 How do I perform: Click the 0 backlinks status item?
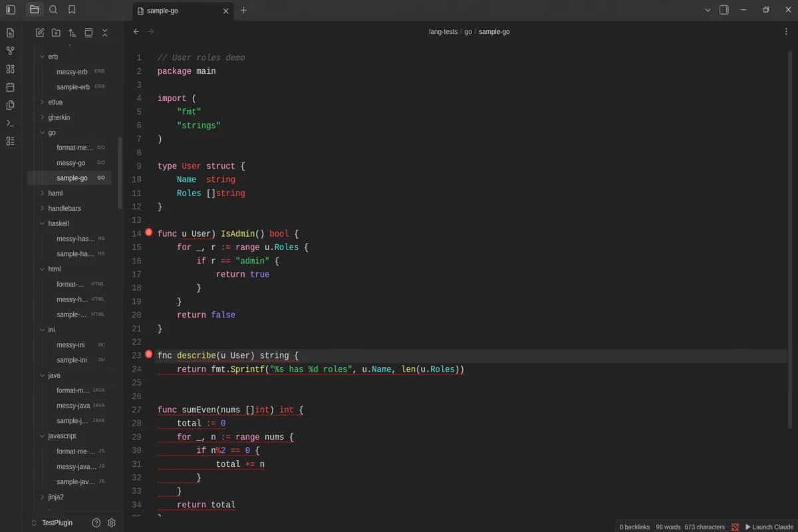coord(634,527)
